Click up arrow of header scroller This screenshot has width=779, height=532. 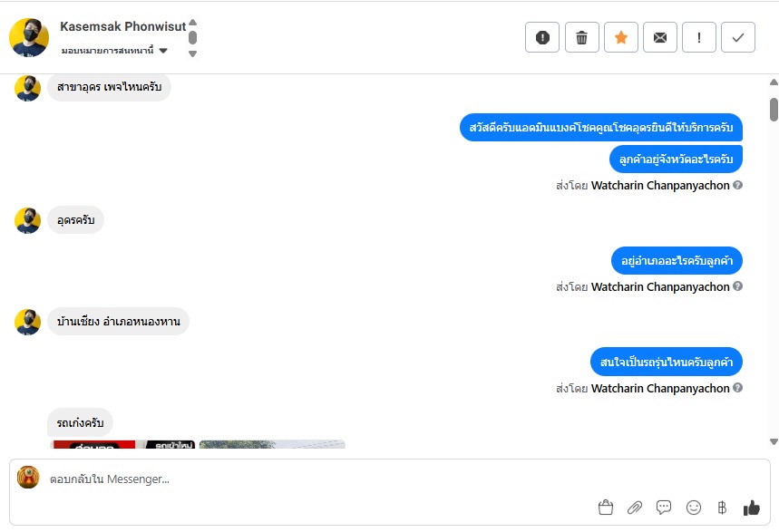coord(193,23)
